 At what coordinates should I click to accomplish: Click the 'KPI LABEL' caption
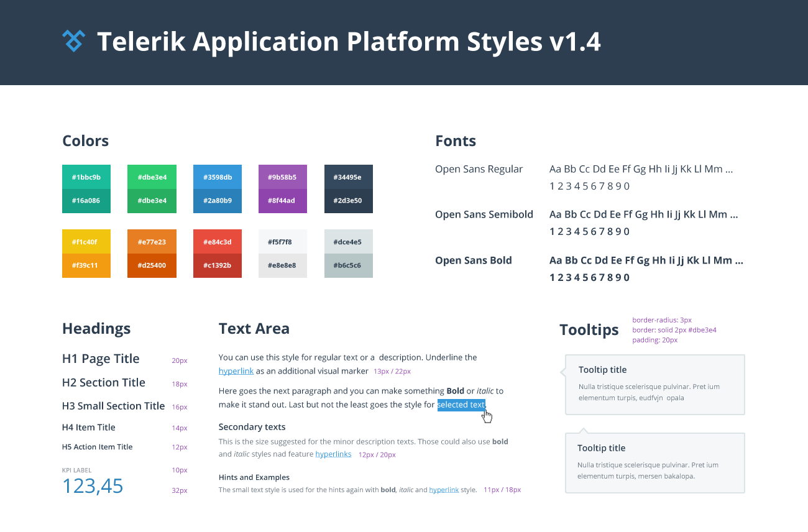(x=77, y=470)
